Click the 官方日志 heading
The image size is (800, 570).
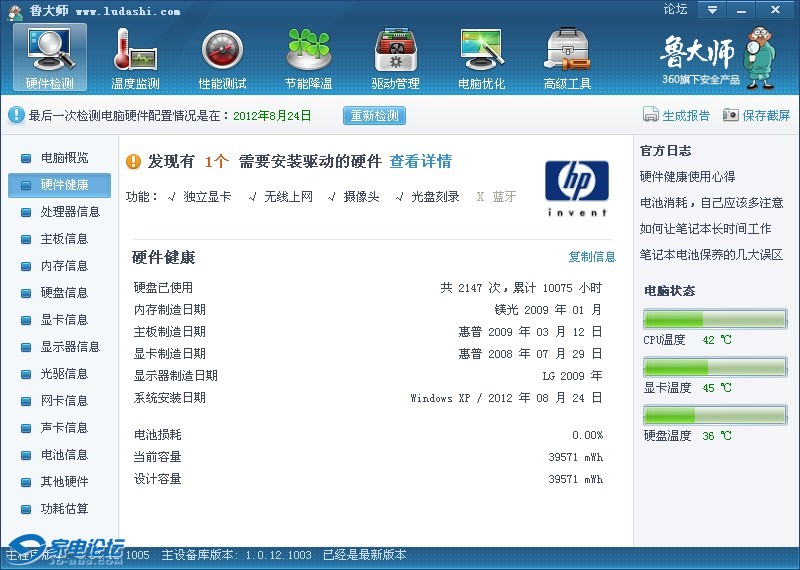665,151
